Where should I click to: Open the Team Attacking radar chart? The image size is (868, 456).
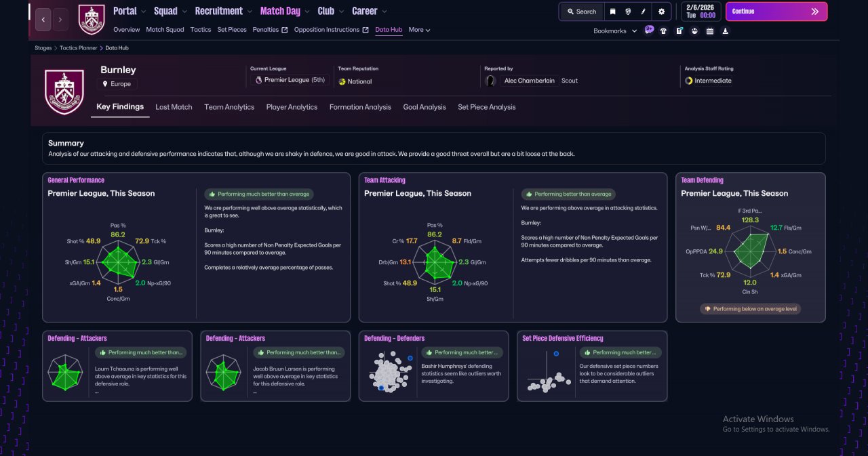[435, 264]
